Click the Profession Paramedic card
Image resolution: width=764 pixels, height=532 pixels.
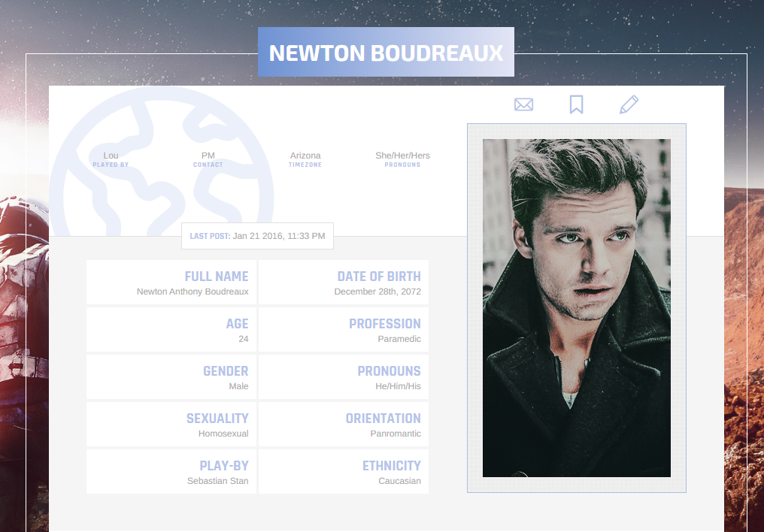coord(344,330)
